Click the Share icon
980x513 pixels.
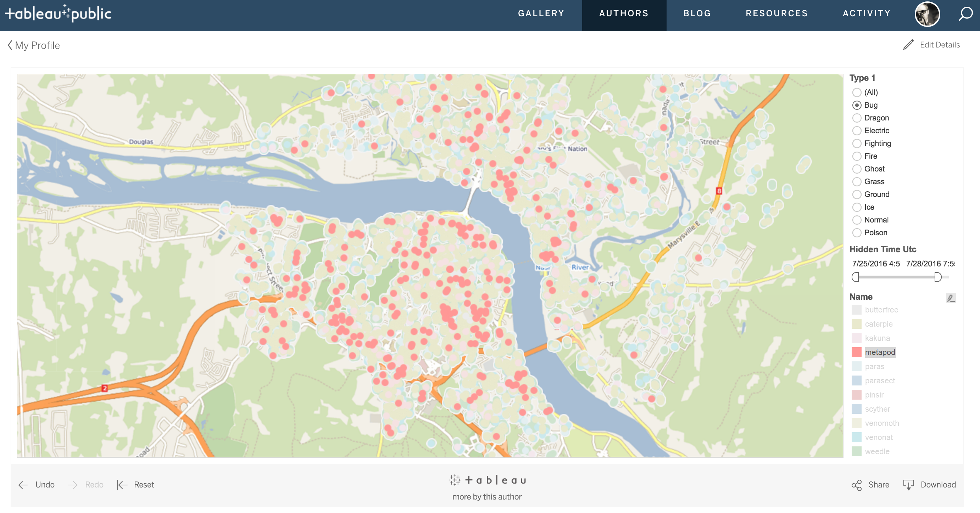click(x=856, y=485)
